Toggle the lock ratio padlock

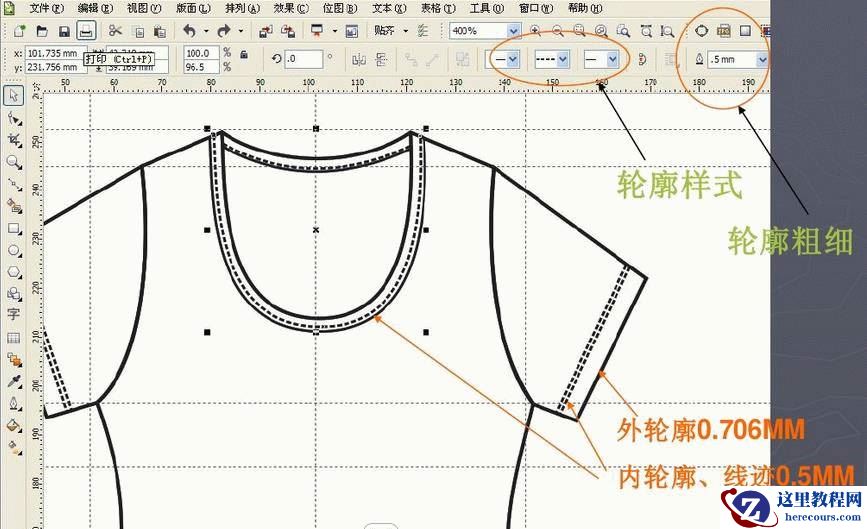(x=244, y=55)
